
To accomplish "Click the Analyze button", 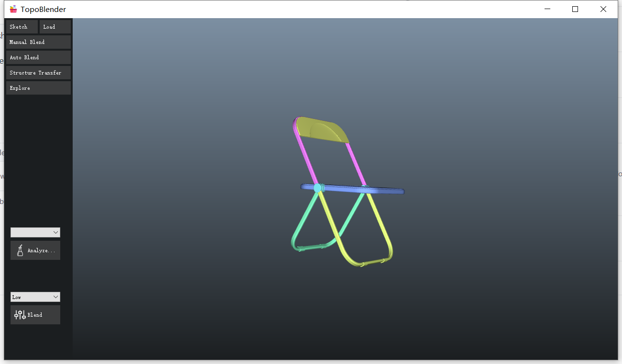I will (x=35, y=250).
